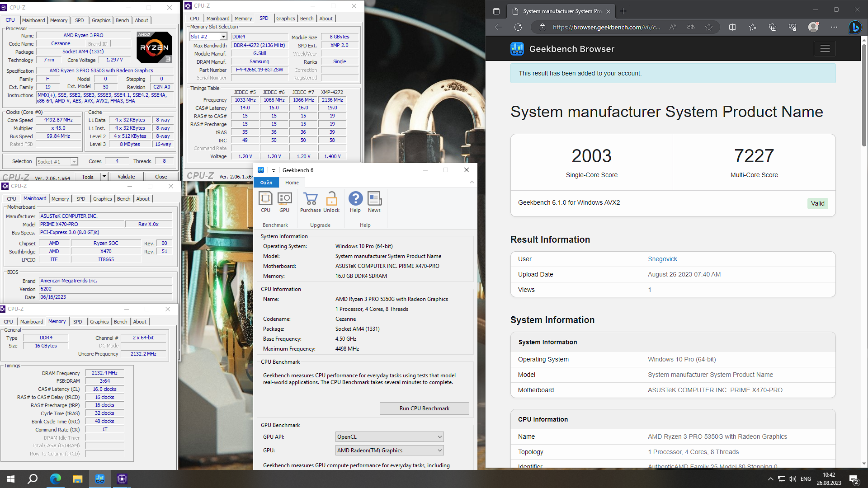Click the browser address bar
The image size is (868, 488).
click(606, 27)
